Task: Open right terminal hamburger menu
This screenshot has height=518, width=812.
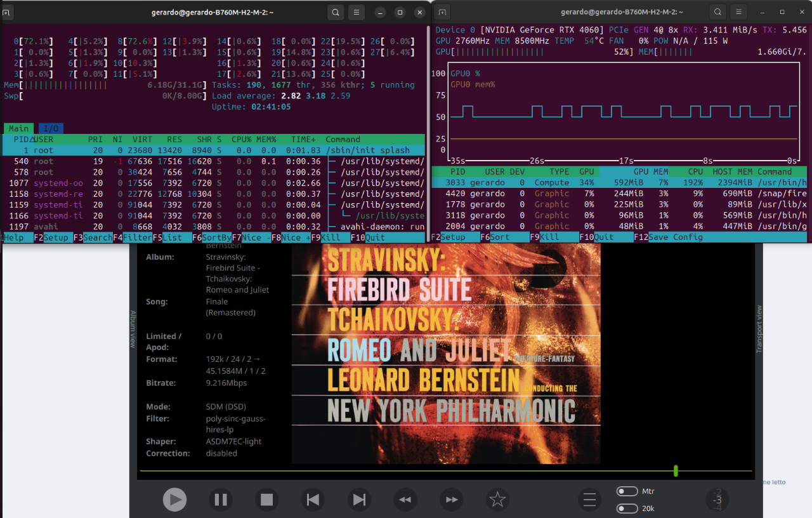Action: [x=738, y=11]
